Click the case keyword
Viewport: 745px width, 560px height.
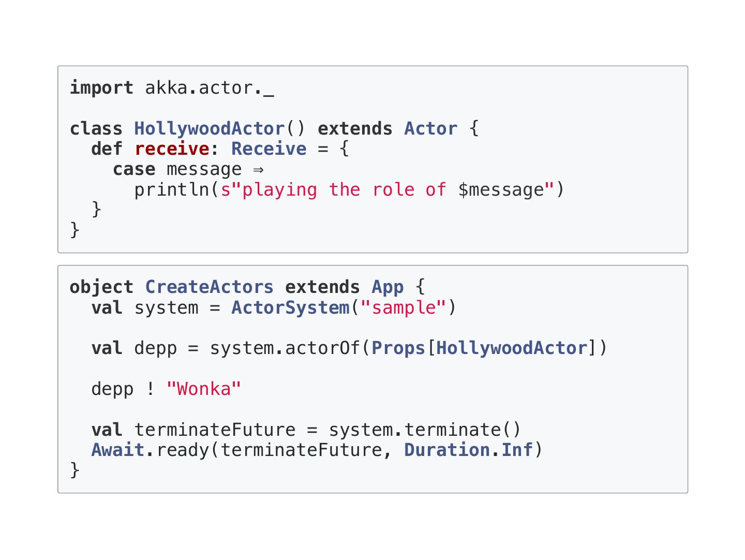pos(133,169)
